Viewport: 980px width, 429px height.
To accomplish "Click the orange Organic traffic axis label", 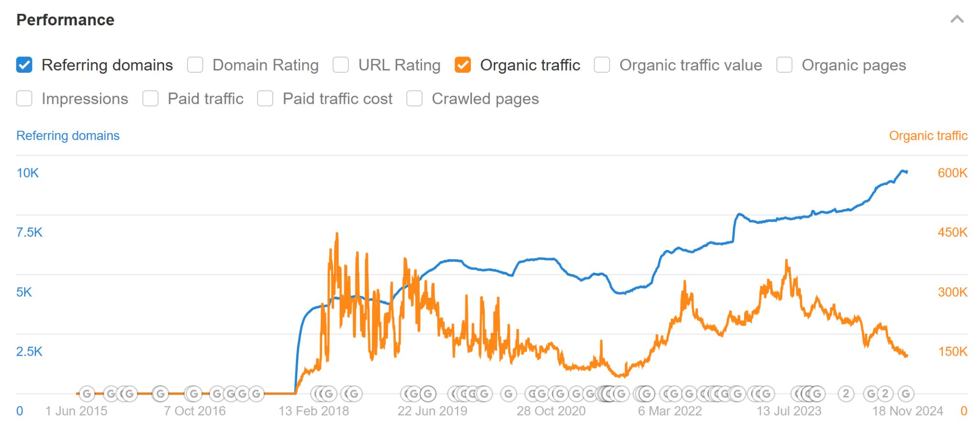I will pos(929,135).
